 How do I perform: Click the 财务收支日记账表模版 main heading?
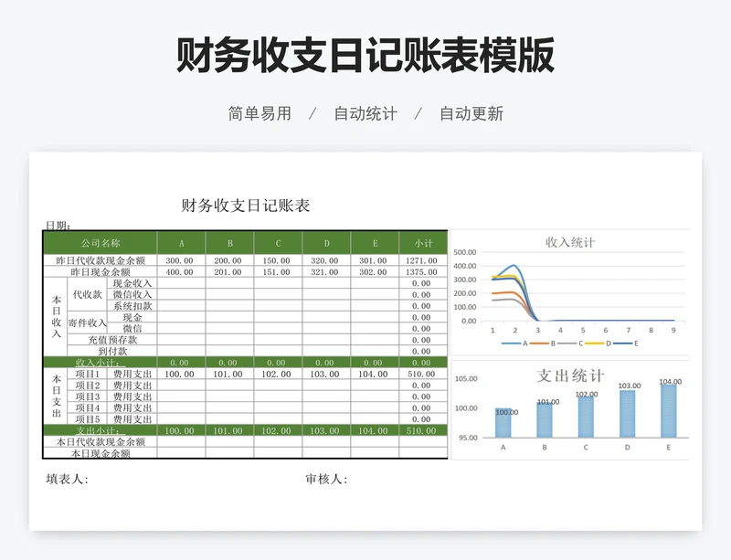point(365,56)
